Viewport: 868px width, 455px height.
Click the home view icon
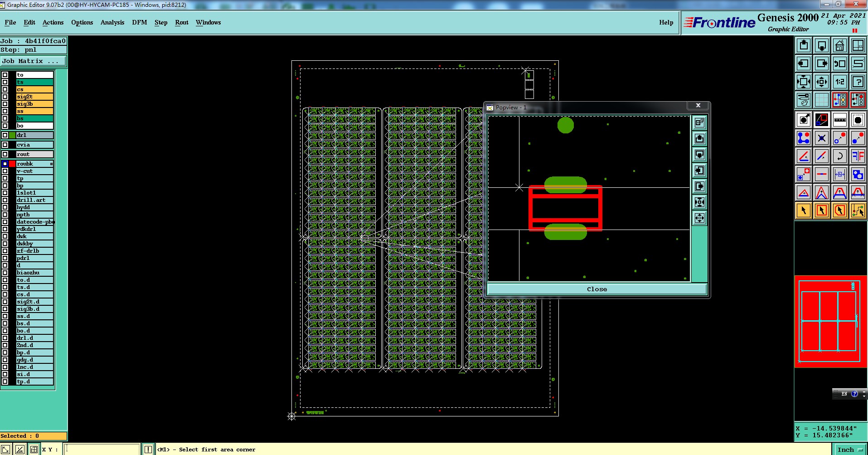840,45
